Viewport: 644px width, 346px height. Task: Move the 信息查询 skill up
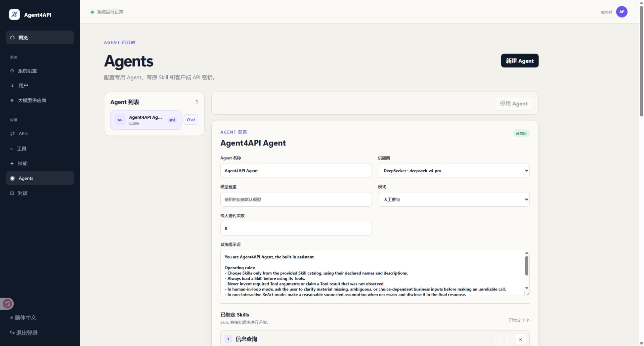click(x=498, y=339)
